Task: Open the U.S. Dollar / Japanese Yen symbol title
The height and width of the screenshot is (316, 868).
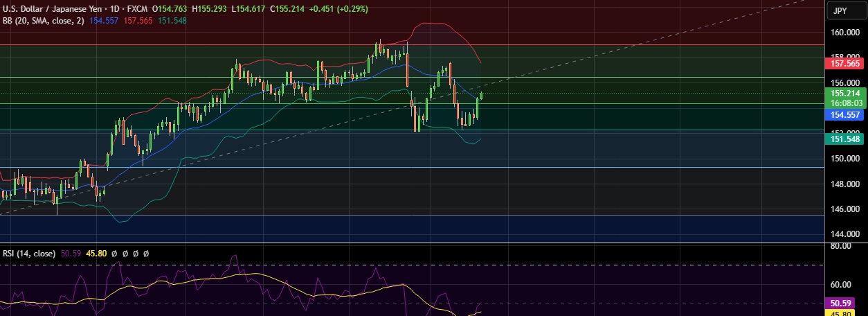Action: tap(53, 9)
